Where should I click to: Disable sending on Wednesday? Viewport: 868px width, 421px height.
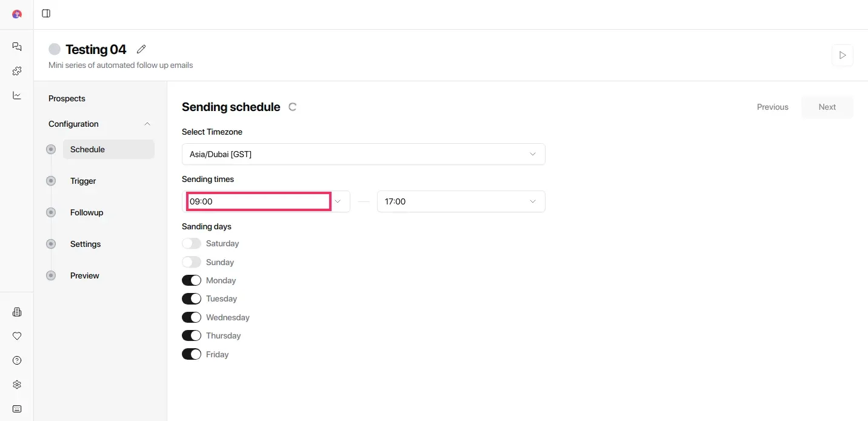(x=192, y=317)
